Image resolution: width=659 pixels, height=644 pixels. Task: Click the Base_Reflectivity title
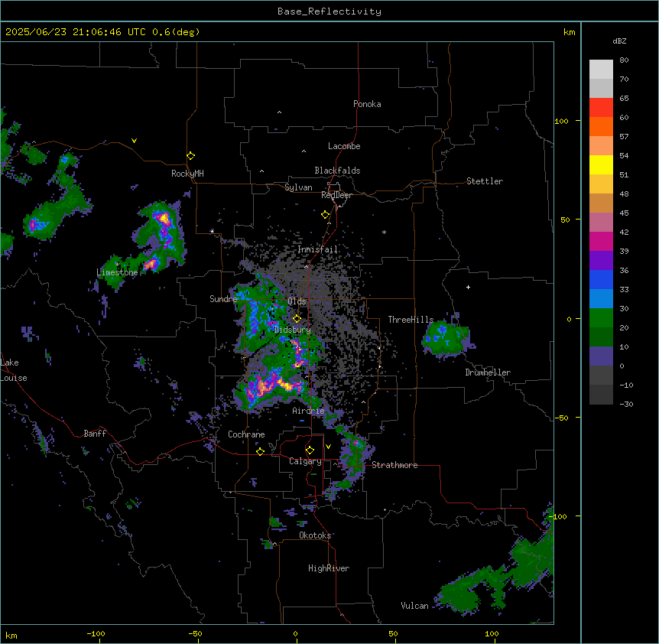click(329, 11)
